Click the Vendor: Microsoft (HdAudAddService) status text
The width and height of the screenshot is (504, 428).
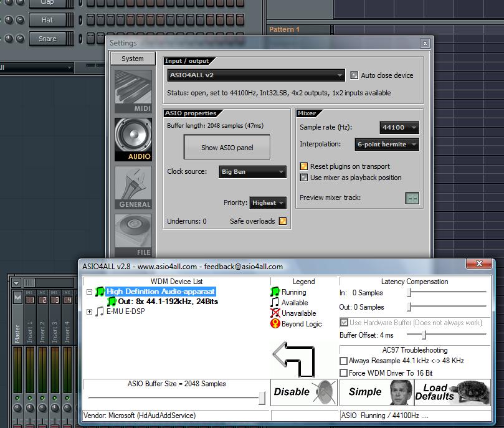click(x=140, y=416)
